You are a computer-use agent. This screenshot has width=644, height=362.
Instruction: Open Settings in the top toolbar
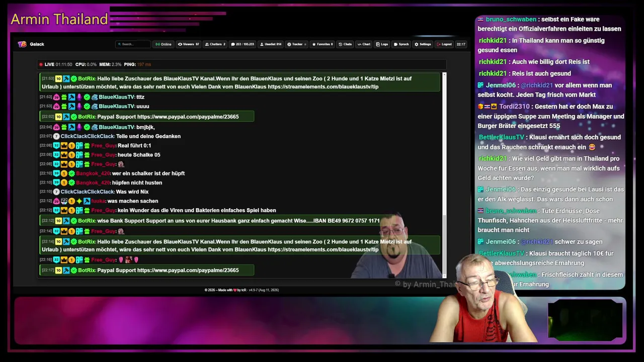pos(423,44)
